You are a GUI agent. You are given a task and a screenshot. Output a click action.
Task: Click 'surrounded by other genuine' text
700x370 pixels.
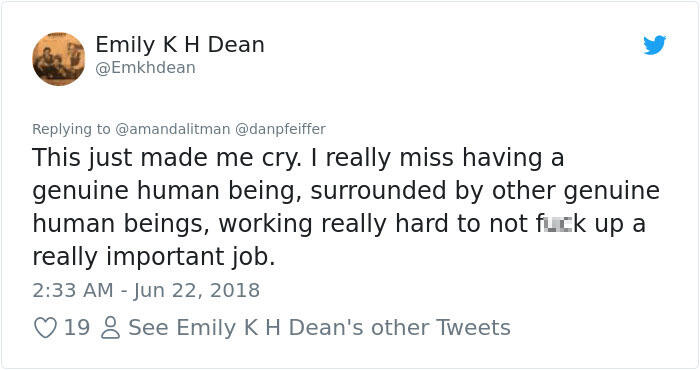click(x=485, y=191)
